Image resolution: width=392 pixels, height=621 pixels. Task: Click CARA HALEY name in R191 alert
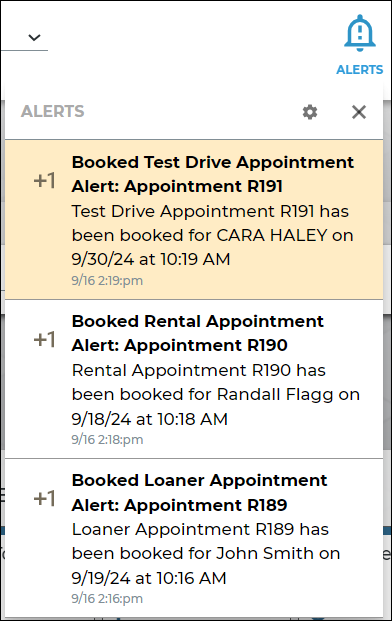click(272, 235)
